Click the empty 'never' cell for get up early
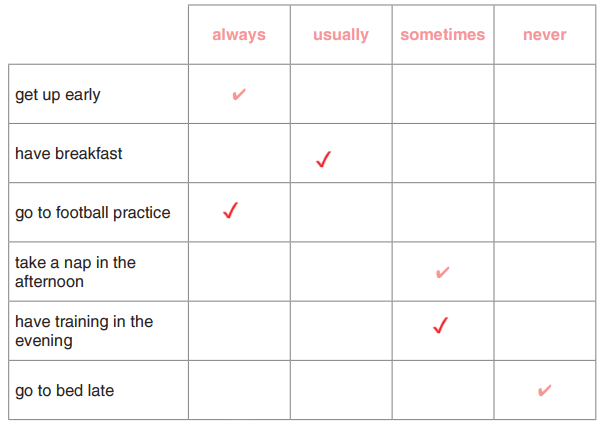The height and width of the screenshot is (427, 602). pyautogui.click(x=544, y=95)
